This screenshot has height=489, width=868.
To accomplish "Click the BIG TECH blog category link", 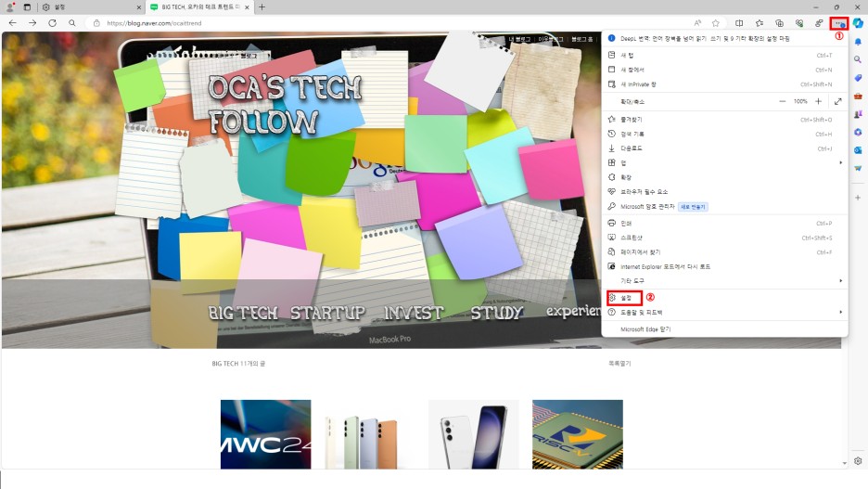I will coord(243,313).
